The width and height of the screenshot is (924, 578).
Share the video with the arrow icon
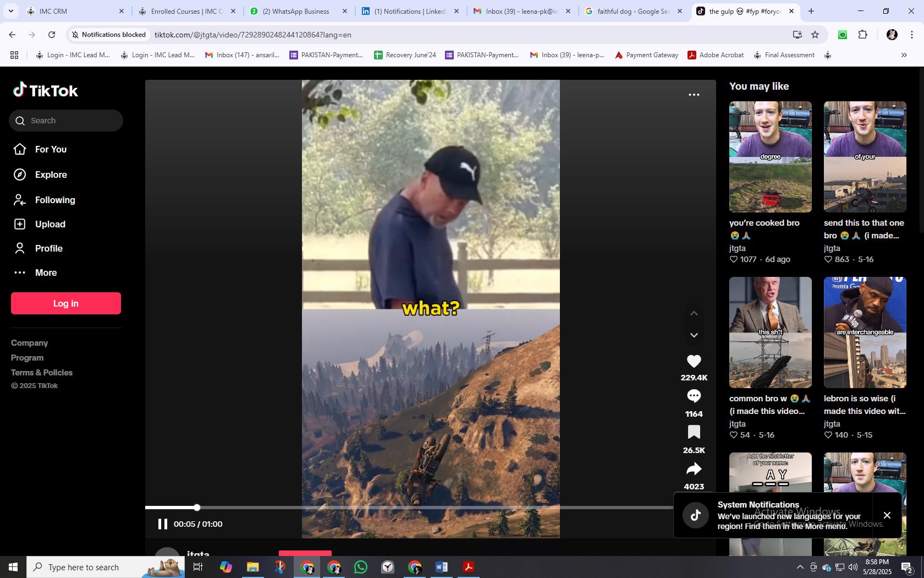coord(694,469)
